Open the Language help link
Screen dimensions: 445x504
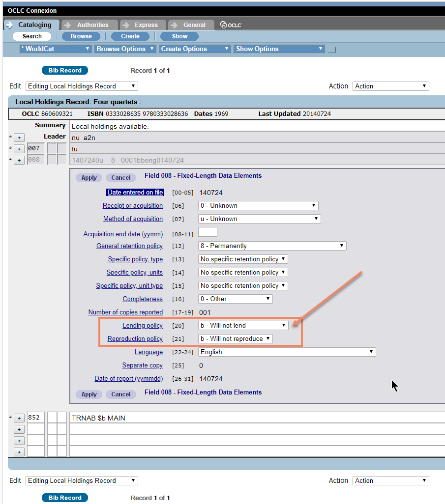pyautogui.click(x=148, y=352)
